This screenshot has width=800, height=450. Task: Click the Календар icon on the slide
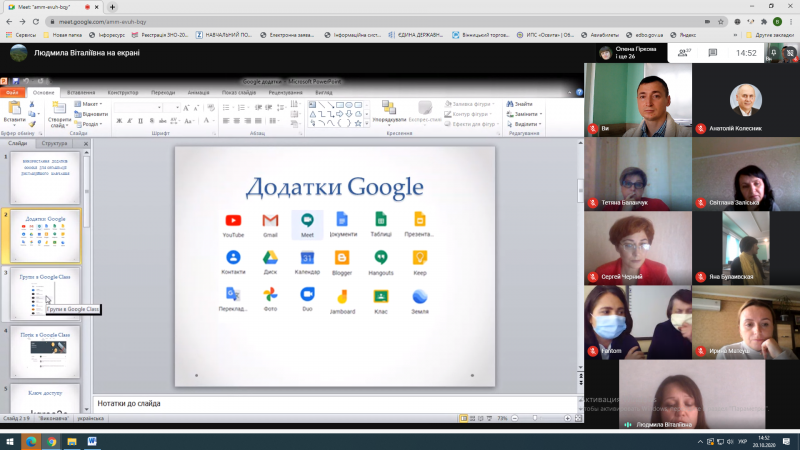307,258
